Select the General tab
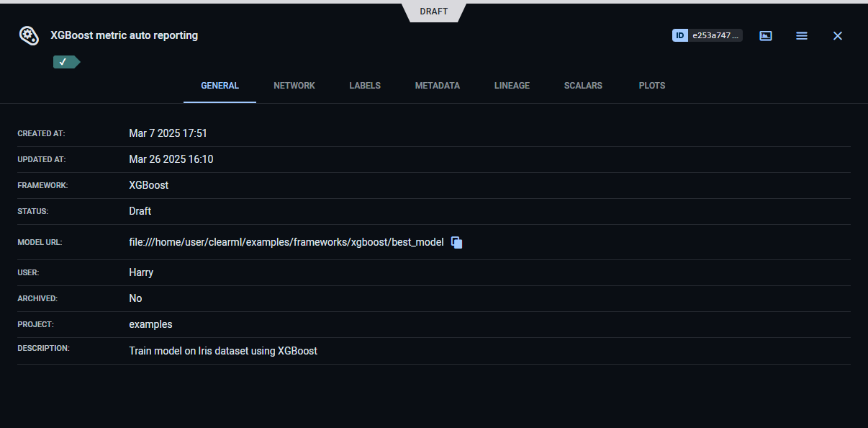Viewport: 868px width, 428px height. pos(220,86)
